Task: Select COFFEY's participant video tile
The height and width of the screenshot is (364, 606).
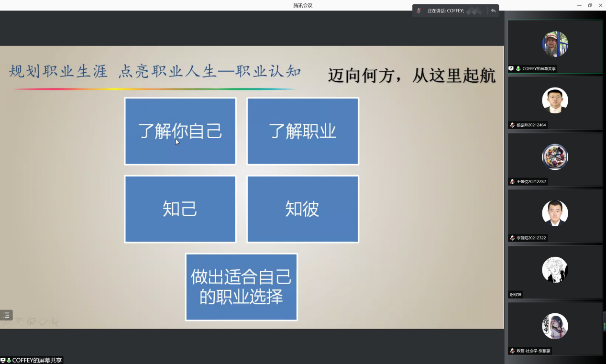Action: (555, 46)
